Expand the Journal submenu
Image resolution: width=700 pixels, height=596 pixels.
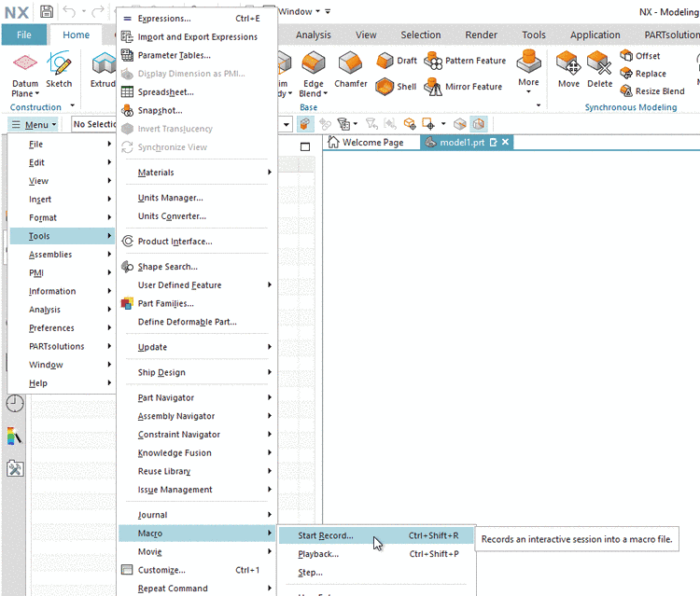pos(197,515)
